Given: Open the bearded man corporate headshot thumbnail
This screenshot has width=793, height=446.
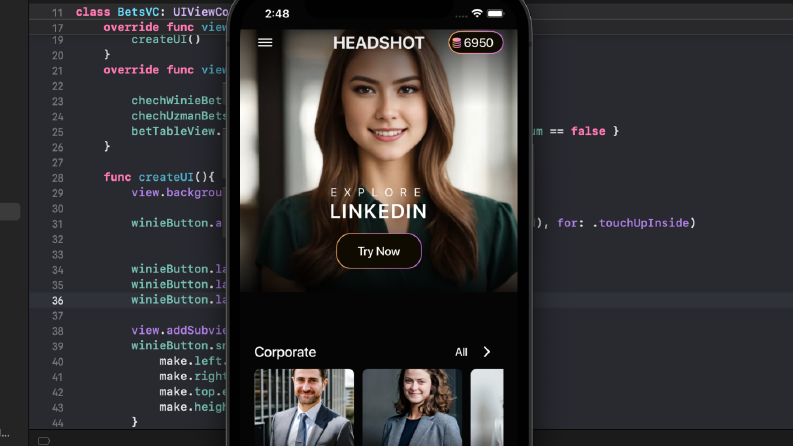Looking at the screenshot, I should (304, 407).
